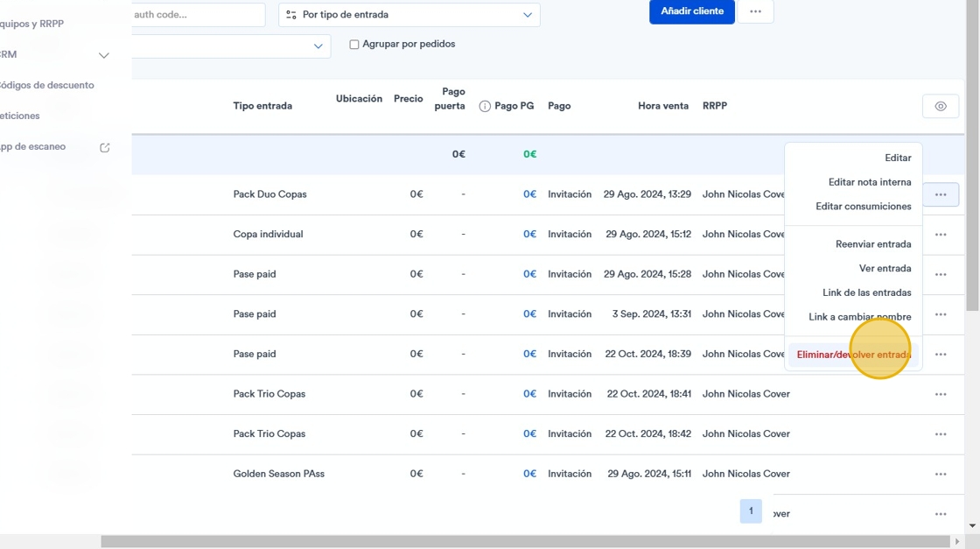Focus the auth code search field
Viewport: 980px width, 549px height.
(x=198, y=14)
